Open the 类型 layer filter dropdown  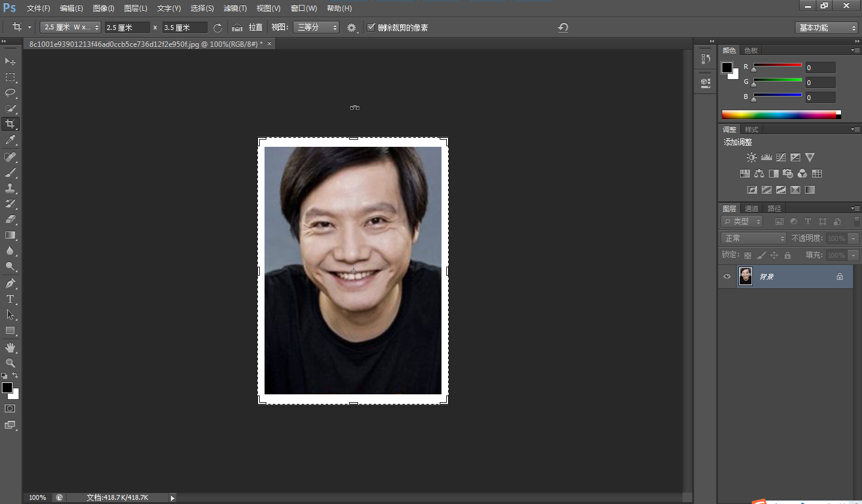click(x=742, y=221)
